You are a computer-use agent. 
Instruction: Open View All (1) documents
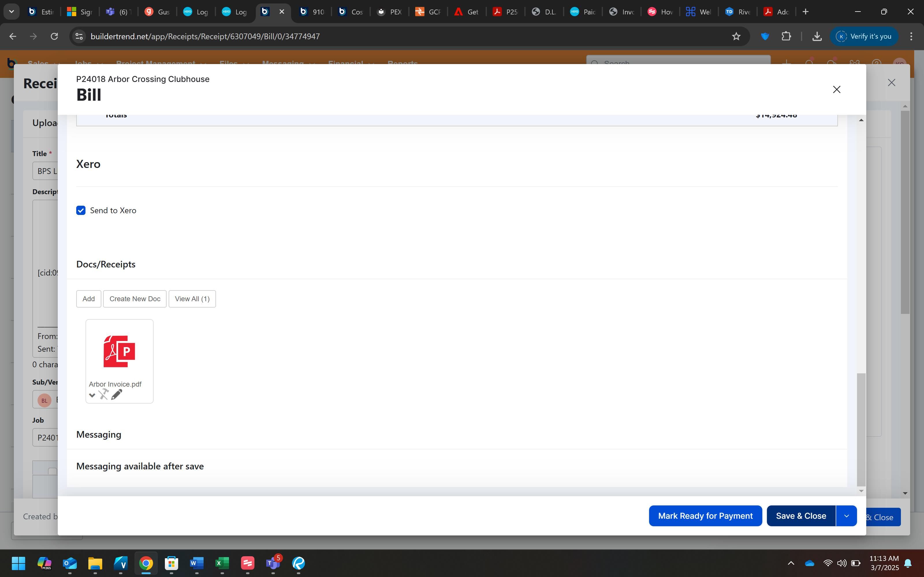point(192,299)
